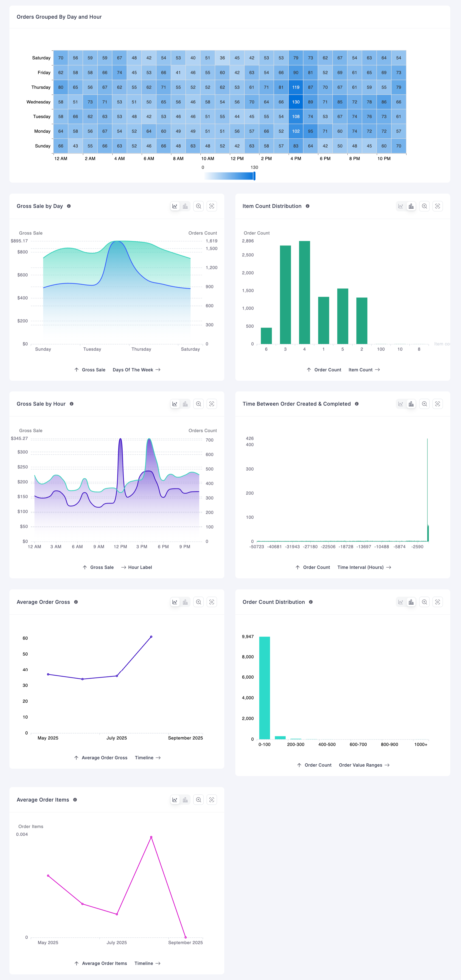Switch Item Count Distribution to line chart
Viewport: 461px width, 980px height.
click(401, 206)
